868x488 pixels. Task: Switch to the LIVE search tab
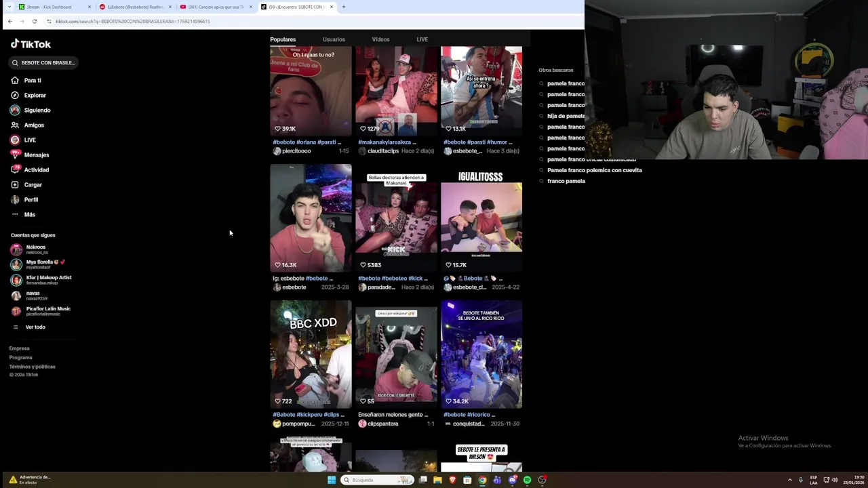click(x=422, y=39)
